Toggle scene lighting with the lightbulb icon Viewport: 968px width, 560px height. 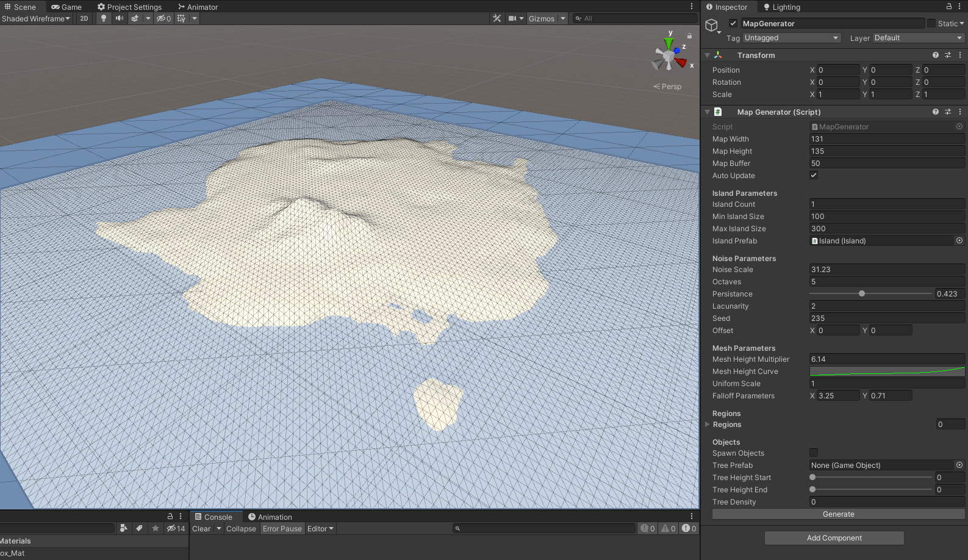(104, 18)
